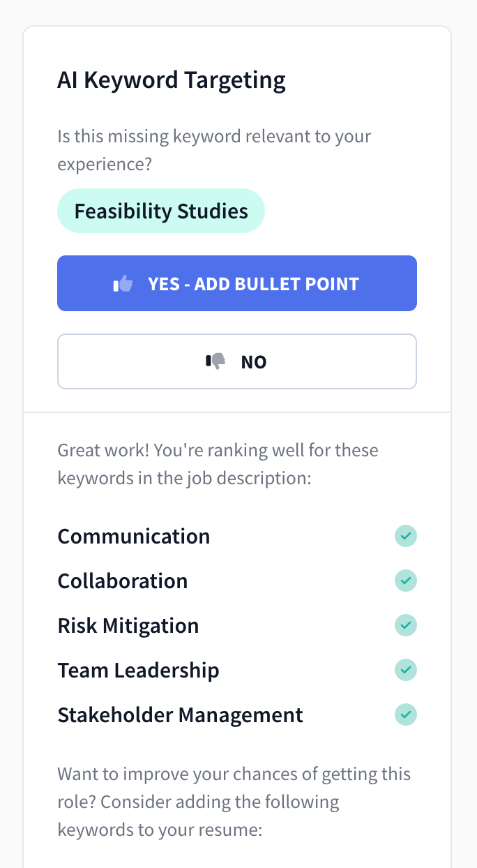Click the Team Leadership keyword text
477x868 pixels.
pyautogui.click(x=138, y=670)
